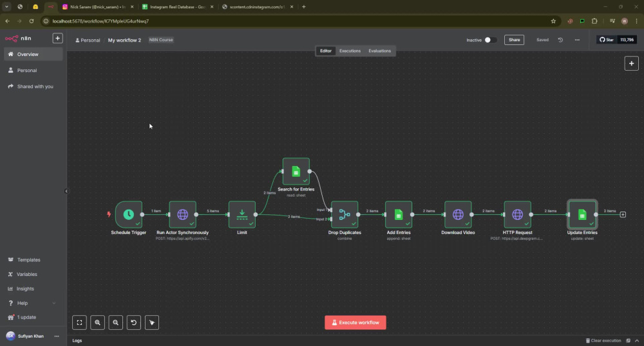Expand the Logs panel chevron
Screen dimensions: 644x346
click(637, 341)
